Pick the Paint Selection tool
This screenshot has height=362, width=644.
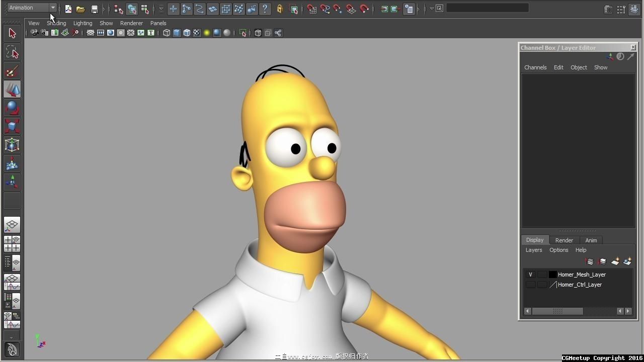click(12, 71)
